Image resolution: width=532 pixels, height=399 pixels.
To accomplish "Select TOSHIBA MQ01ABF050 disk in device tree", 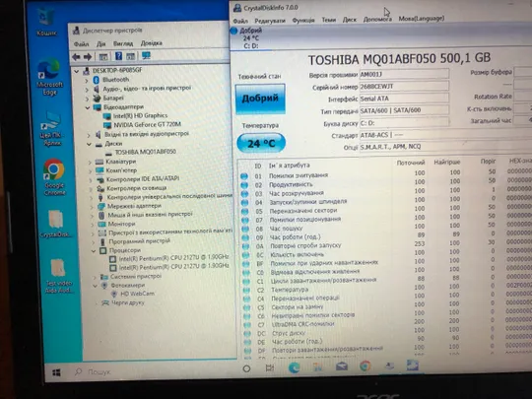I will 145,152.
